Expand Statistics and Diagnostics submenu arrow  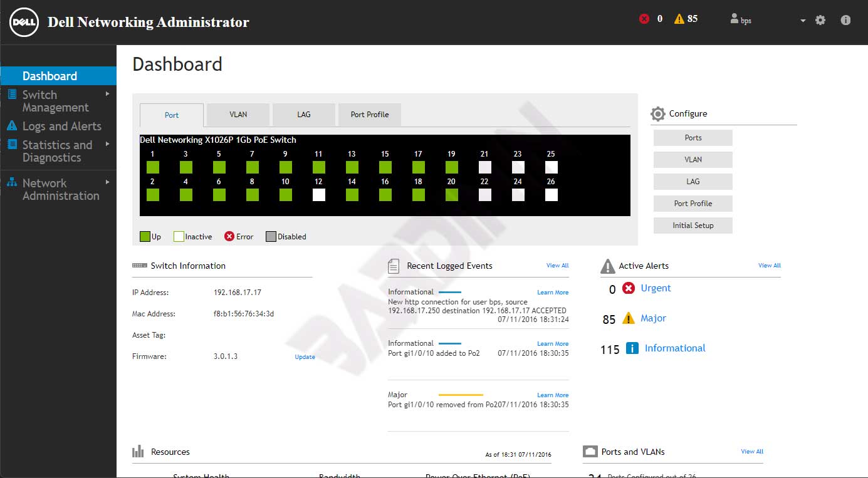108,144
